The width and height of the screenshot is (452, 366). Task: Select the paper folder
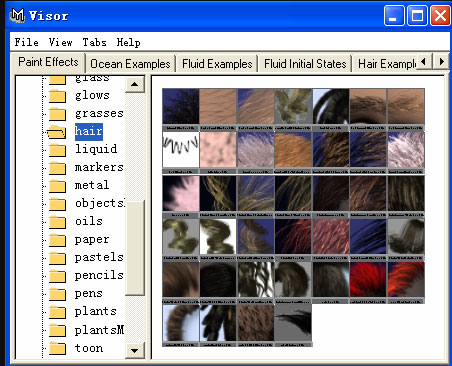click(x=92, y=239)
